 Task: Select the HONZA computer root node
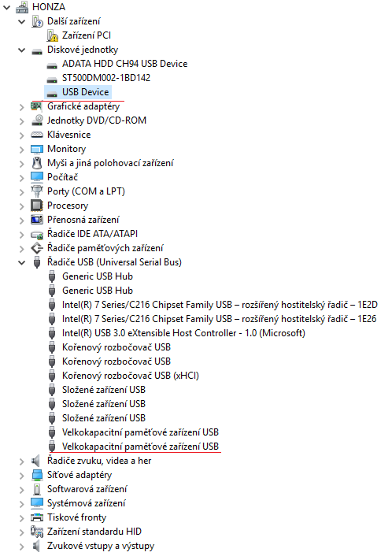(49, 7)
